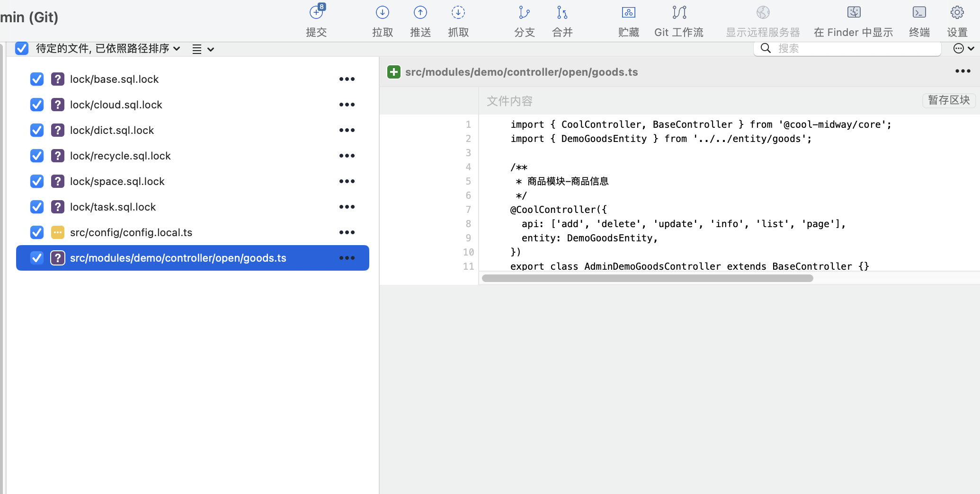Select the src/modules/demo/controller/open/goods.ts row
Screen dimensions: 980x494
(193, 258)
